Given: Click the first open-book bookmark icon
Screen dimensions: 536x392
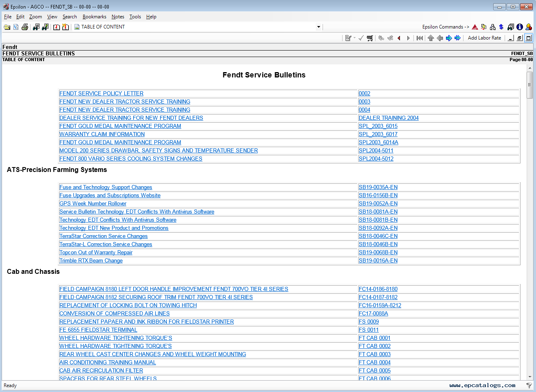Looking at the screenshot, I should coord(57,27).
